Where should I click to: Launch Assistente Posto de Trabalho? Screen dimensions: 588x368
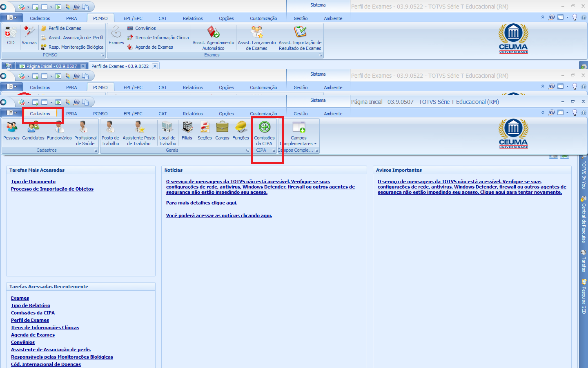click(139, 133)
